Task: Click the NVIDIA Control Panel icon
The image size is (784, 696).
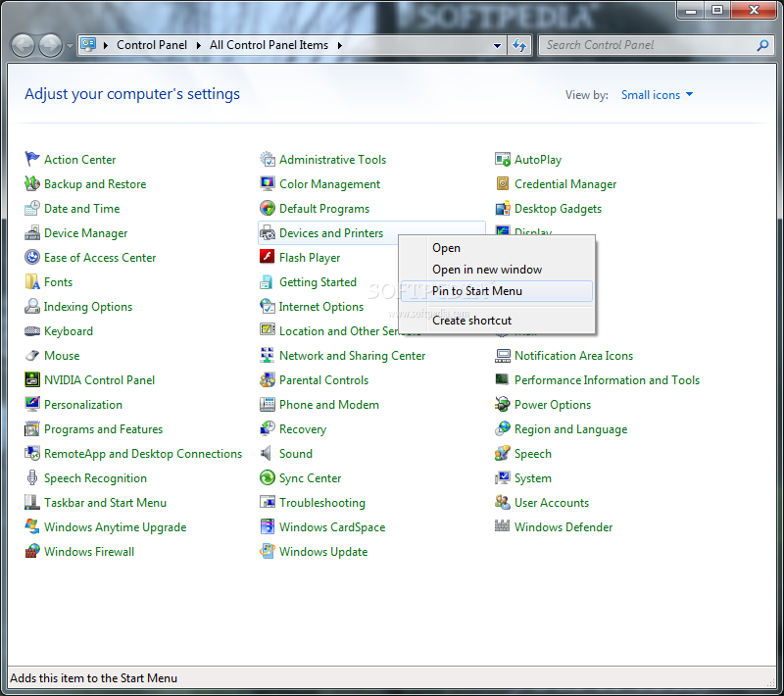Action: (x=32, y=379)
